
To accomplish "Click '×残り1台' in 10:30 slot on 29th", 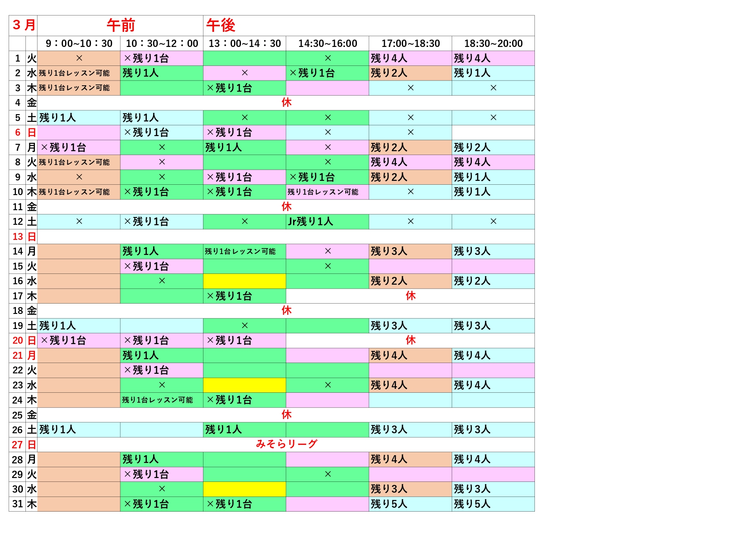I will pyautogui.click(x=146, y=474).
